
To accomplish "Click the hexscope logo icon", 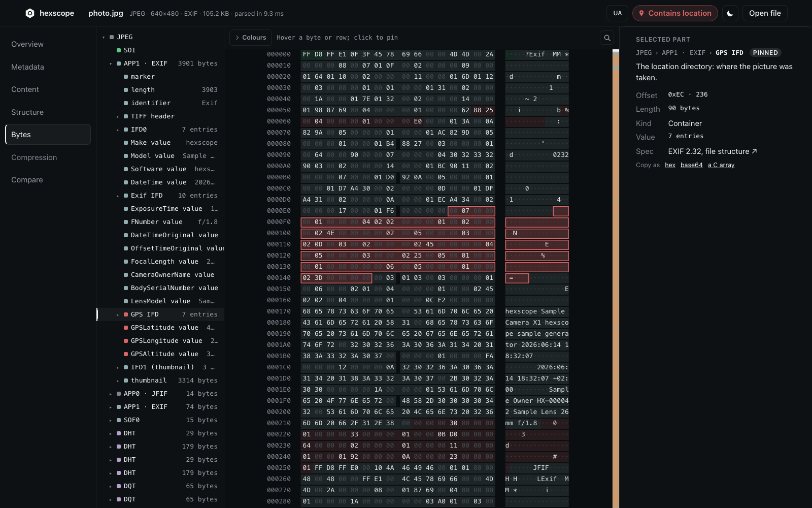I will point(30,13).
